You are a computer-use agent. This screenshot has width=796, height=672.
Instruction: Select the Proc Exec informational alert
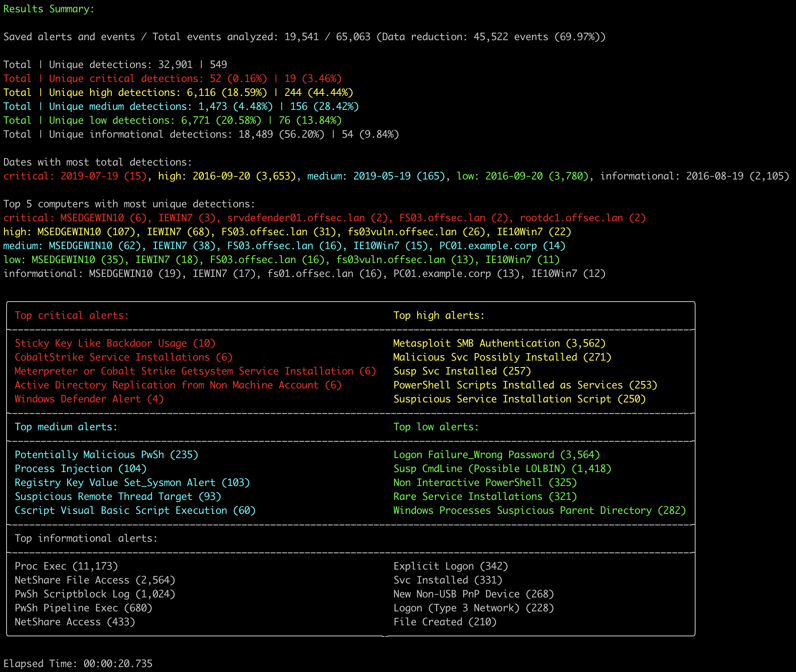point(66,566)
